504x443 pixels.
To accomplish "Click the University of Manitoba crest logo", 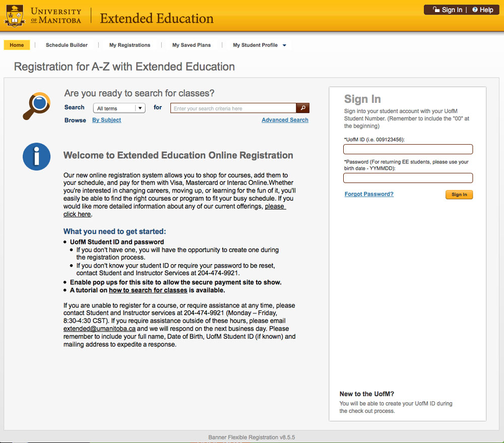I will (x=15, y=16).
